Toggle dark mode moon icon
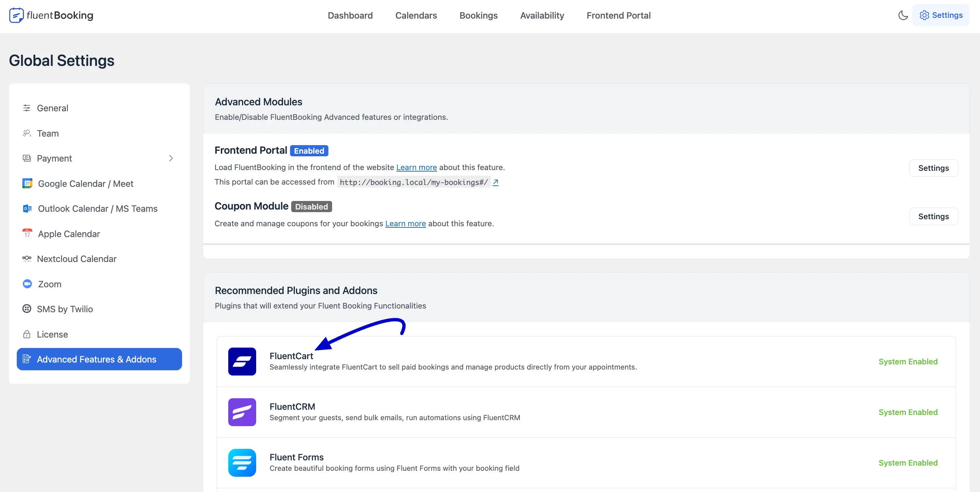This screenshot has width=980, height=492. (x=903, y=15)
